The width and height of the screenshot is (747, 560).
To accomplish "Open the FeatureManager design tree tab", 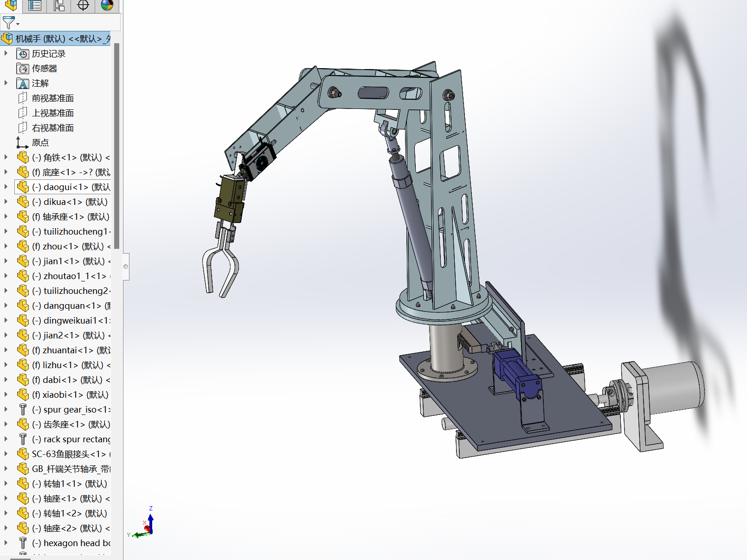I will tap(11, 6).
